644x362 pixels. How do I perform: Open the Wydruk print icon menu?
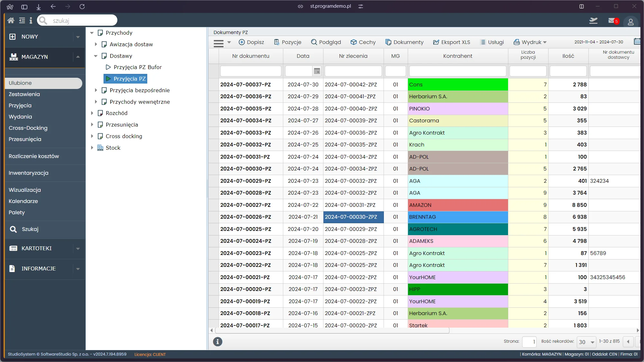(531, 42)
